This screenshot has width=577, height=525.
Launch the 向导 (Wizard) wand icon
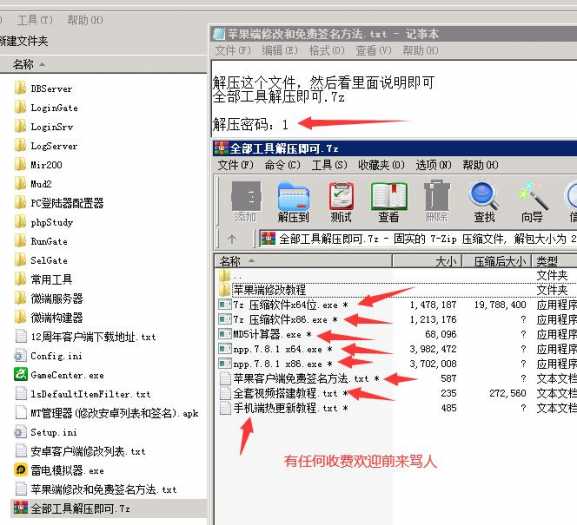click(532, 202)
